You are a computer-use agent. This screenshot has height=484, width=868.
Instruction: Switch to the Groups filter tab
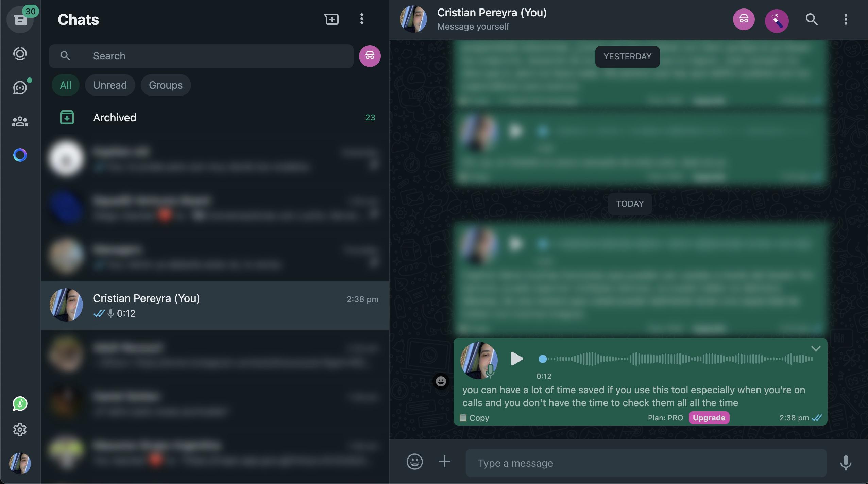pos(166,85)
